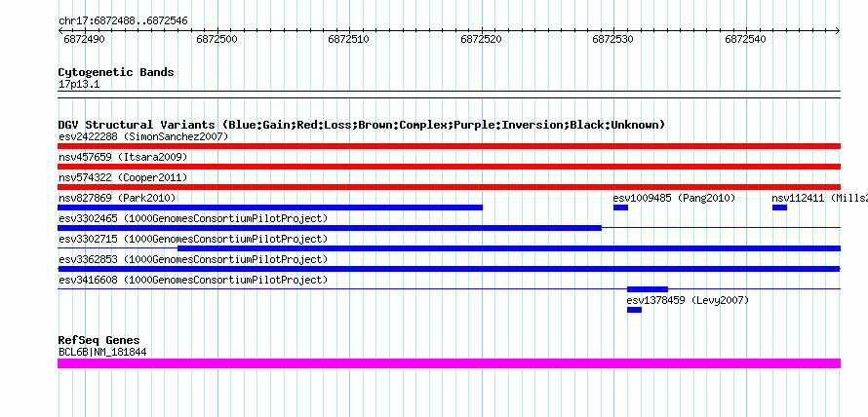The width and height of the screenshot is (868, 417).
Task: Click the thick blue segment of esv3416608
Action: click(x=648, y=289)
